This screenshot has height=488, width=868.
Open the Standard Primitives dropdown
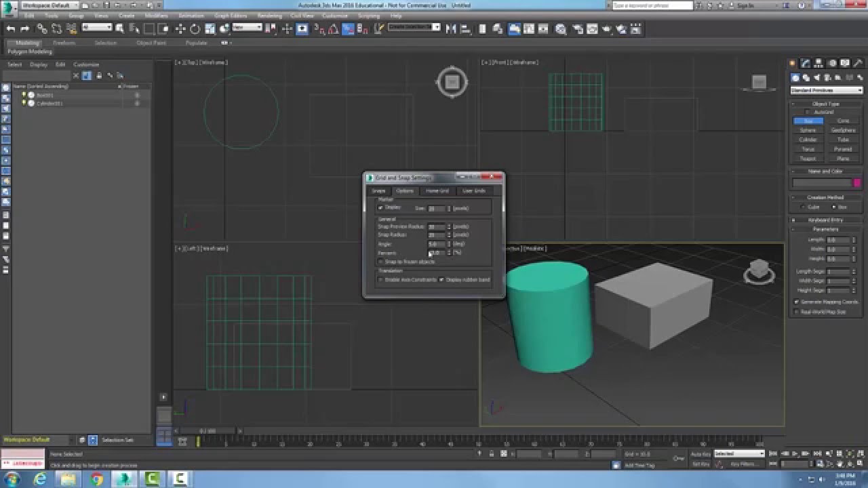[x=826, y=90]
